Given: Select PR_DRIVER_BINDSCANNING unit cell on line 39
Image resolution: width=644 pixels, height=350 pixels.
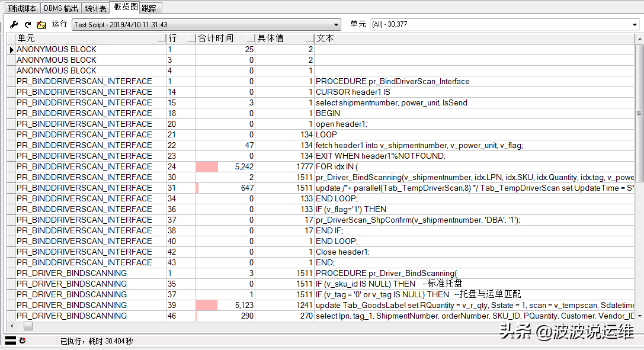Looking at the screenshot, I should (x=91, y=305).
